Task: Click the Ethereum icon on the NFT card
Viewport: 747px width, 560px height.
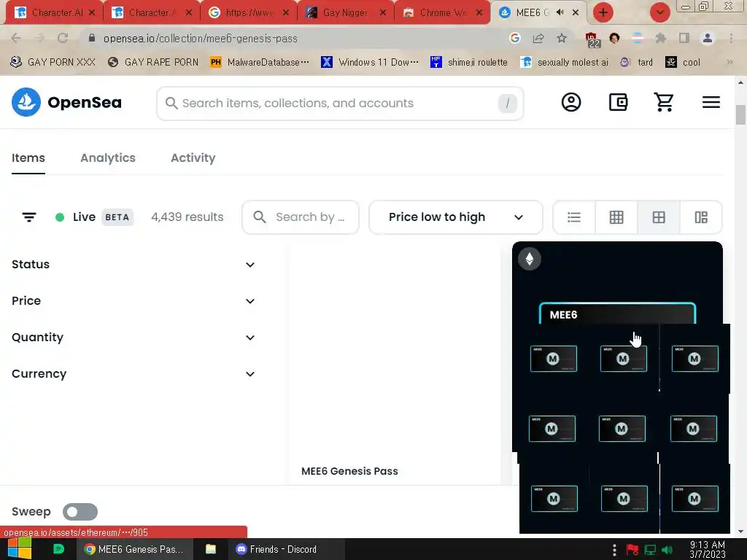Action: click(530, 259)
